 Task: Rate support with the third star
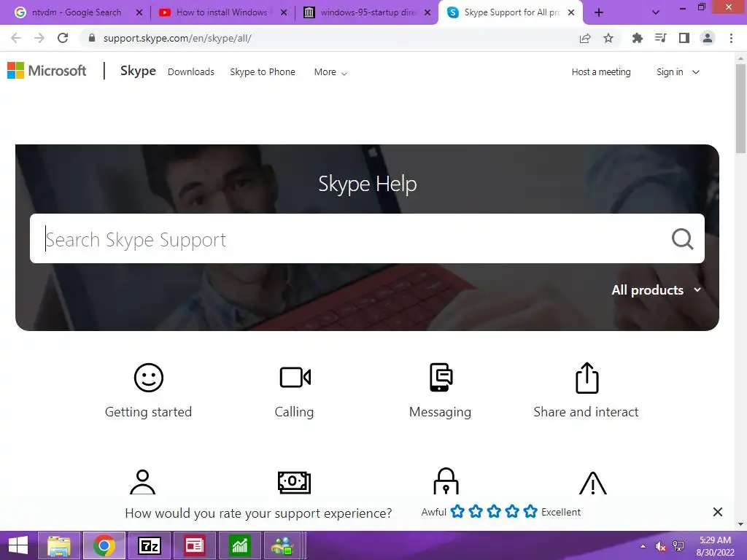coord(494,511)
